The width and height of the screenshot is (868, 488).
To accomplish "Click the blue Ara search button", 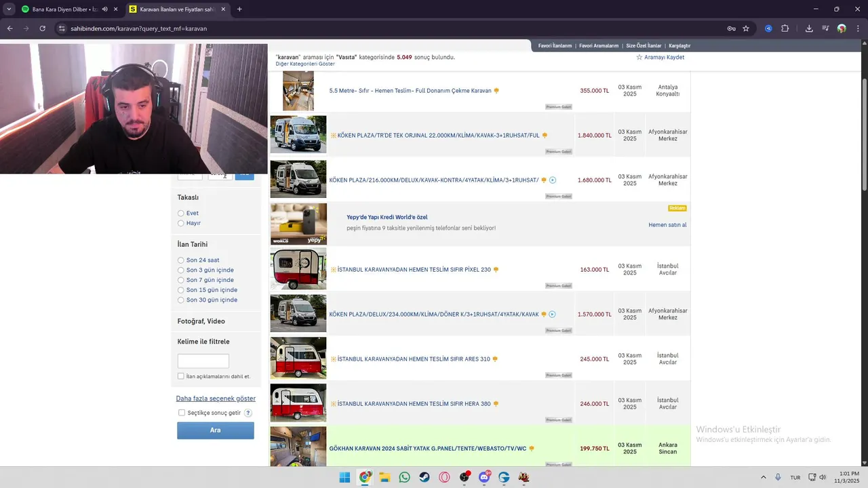I will point(216,430).
